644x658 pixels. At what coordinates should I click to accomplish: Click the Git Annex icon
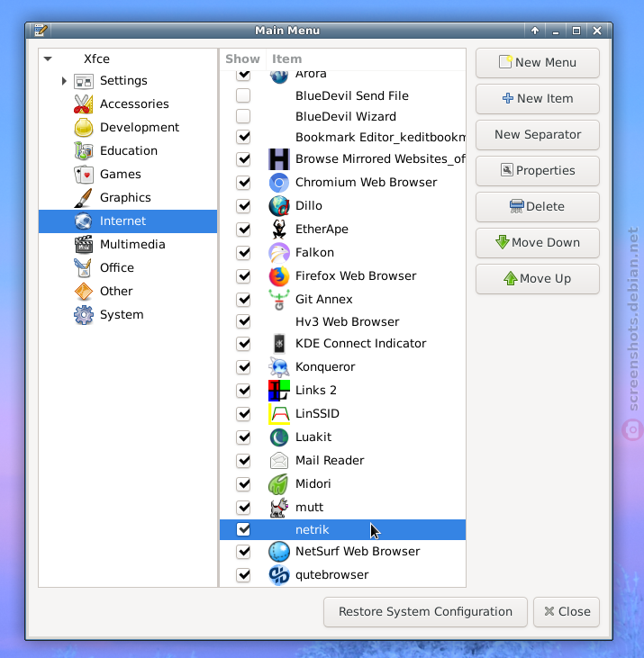click(x=279, y=300)
